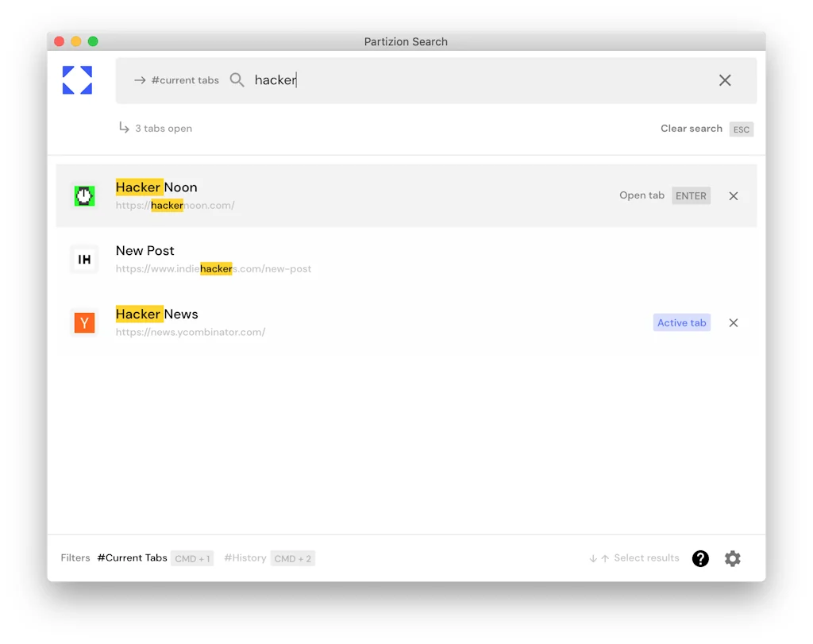Close the window with red button
The image size is (813, 644).
coord(59,41)
